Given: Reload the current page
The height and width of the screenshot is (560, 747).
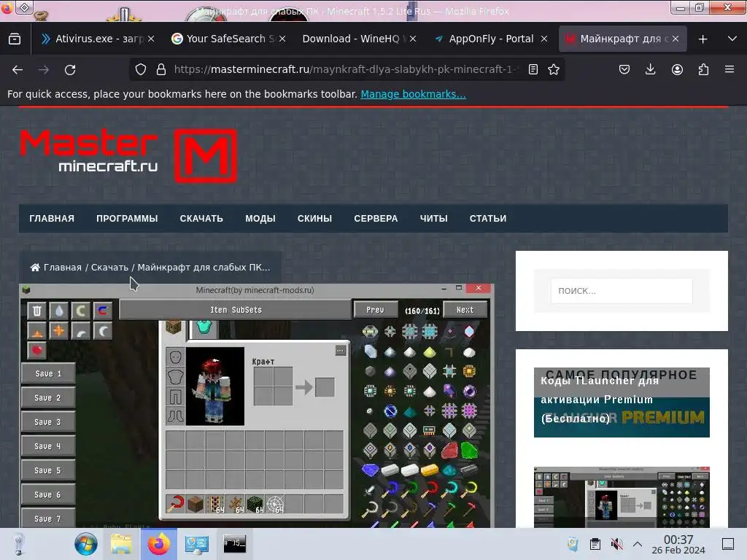Looking at the screenshot, I should pyautogui.click(x=70, y=69).
